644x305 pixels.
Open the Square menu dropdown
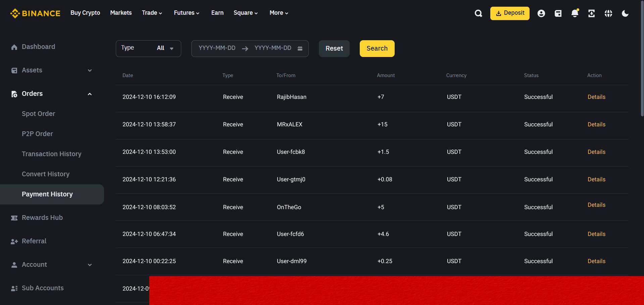tap(246, 13)
